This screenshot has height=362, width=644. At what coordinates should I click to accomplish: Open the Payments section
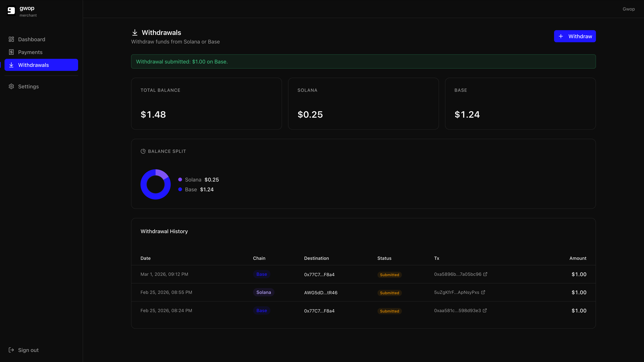pos(30,52)
